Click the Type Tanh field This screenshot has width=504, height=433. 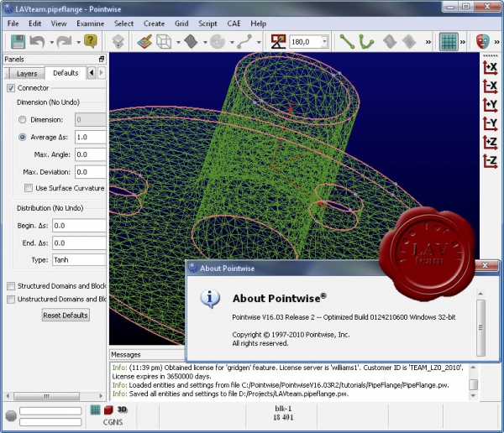click(79, 260)
